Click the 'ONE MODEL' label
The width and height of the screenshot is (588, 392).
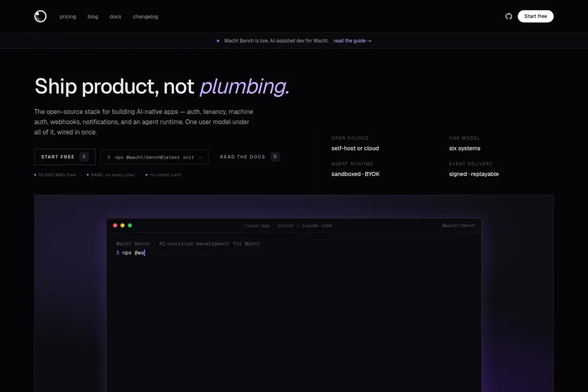click(x=464, y=138)
